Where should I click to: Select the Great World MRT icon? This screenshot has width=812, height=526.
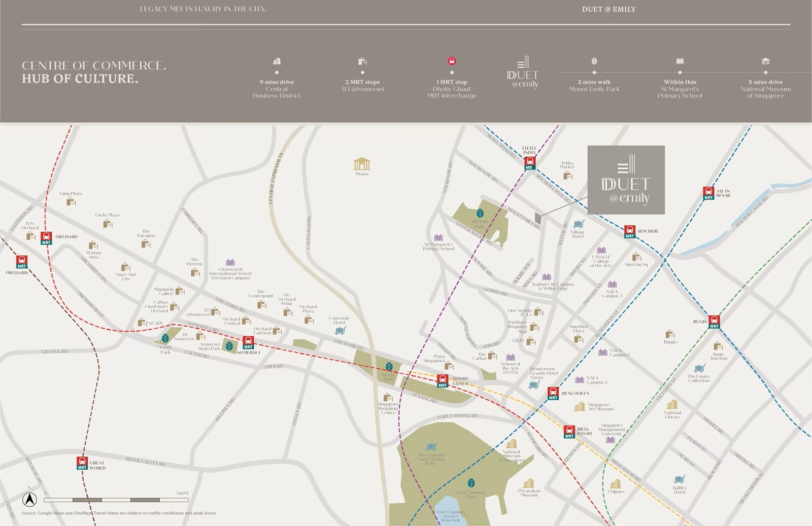82,463
